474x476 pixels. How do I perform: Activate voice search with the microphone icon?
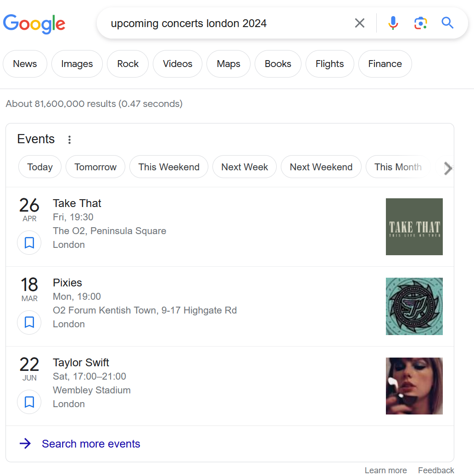point(393,23)
